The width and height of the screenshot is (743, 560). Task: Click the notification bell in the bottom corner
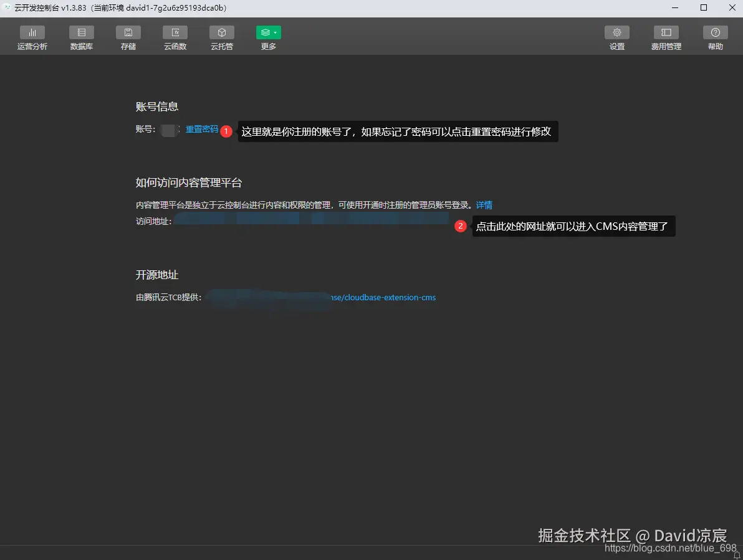pos(737,555)
